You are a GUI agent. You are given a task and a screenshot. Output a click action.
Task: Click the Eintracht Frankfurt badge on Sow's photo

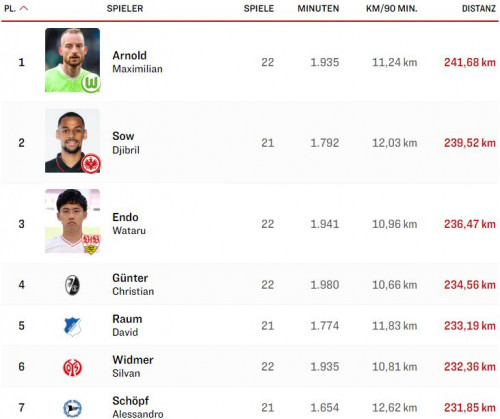91,164
